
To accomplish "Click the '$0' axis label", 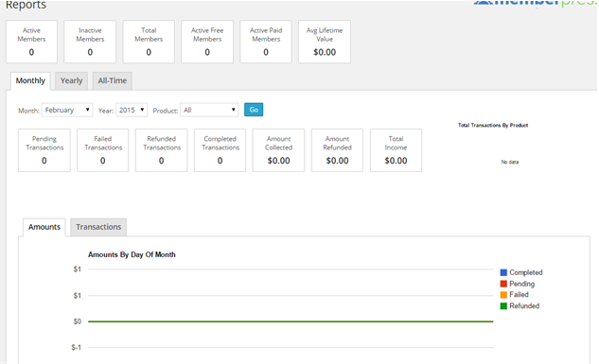I will click(x=78, y=321).
